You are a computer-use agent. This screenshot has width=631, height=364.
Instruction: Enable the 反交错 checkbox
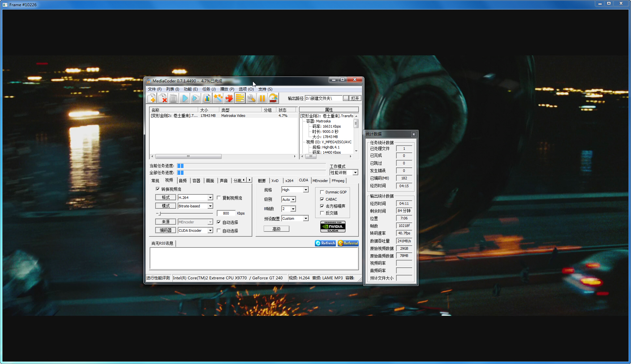(x=322, y=213)
